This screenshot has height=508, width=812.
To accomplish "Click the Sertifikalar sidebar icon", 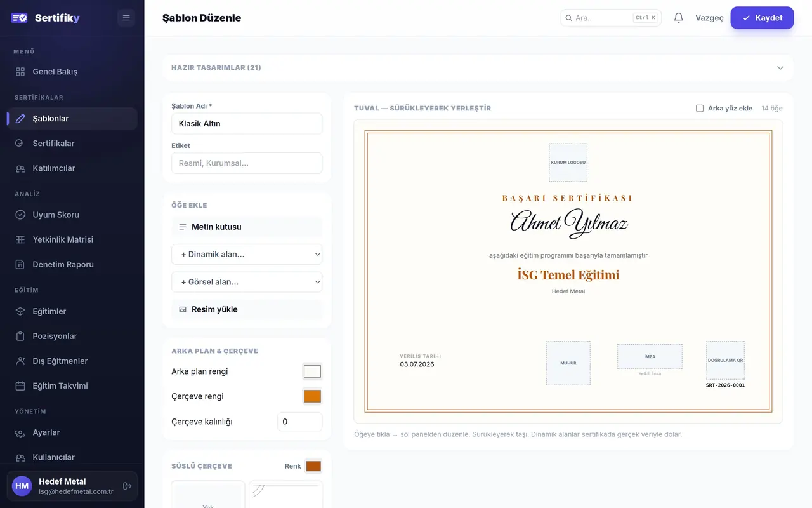I will (x=20, y=144).
